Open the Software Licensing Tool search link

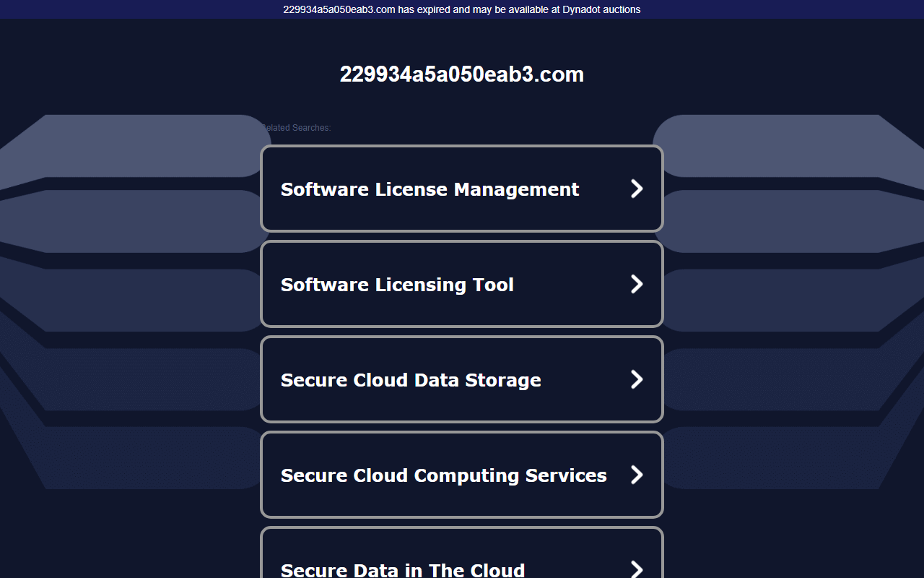462,284
